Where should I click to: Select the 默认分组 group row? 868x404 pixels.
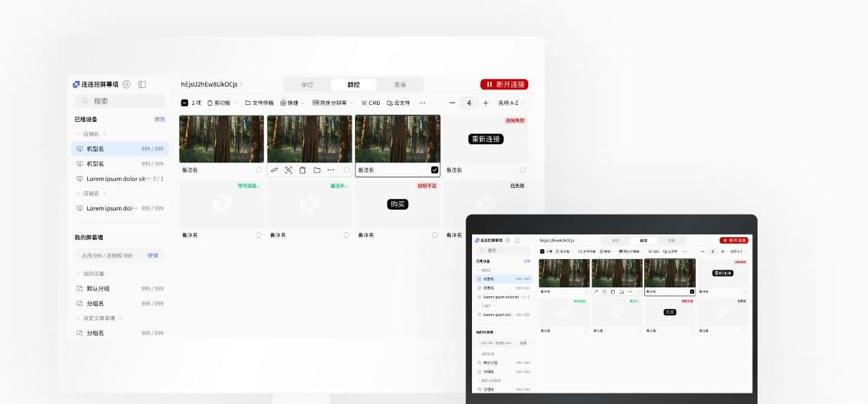click(120, 289)
